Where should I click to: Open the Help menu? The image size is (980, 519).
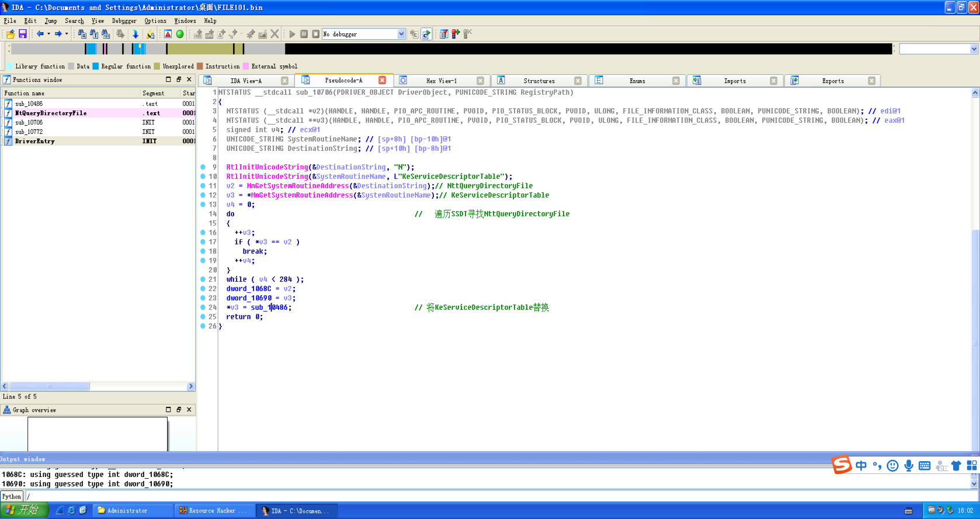click(x=210, y=20)
